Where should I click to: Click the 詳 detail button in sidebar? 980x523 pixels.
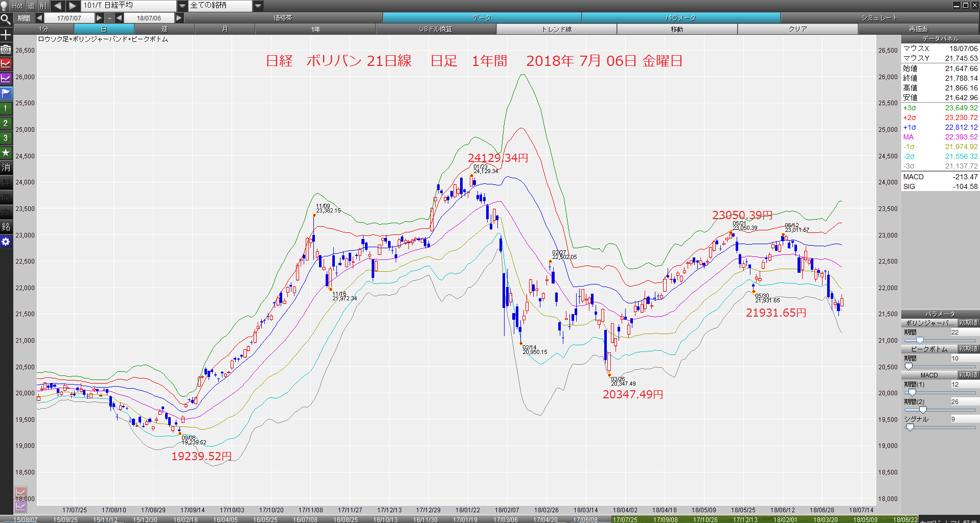tap(6, 182)
